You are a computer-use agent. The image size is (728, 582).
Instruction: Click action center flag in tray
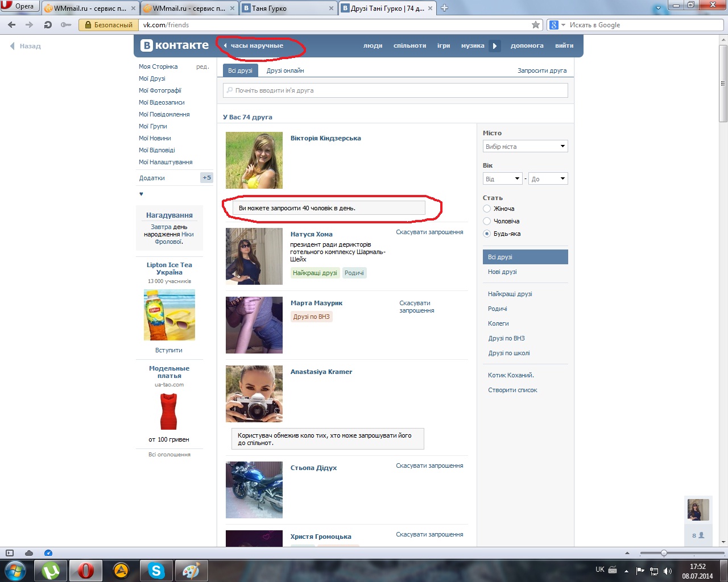[640, 571]
